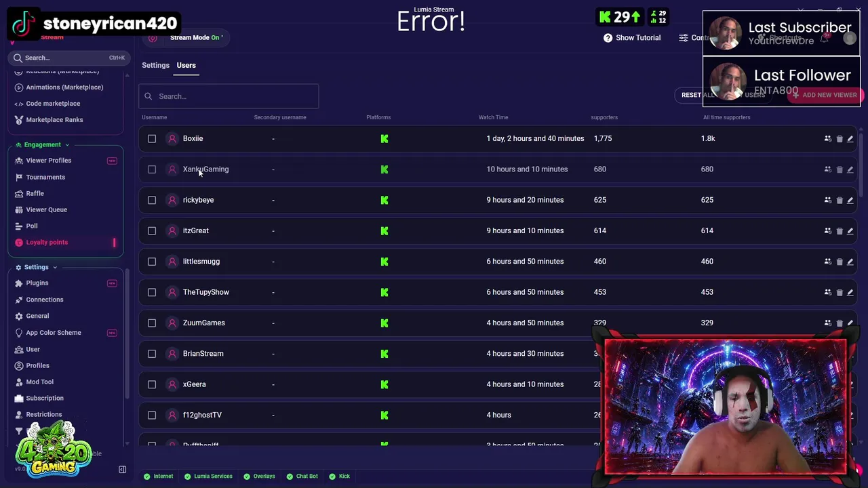Click the username ZuumGames
The image size is (868, 488).
pos(203,323)
